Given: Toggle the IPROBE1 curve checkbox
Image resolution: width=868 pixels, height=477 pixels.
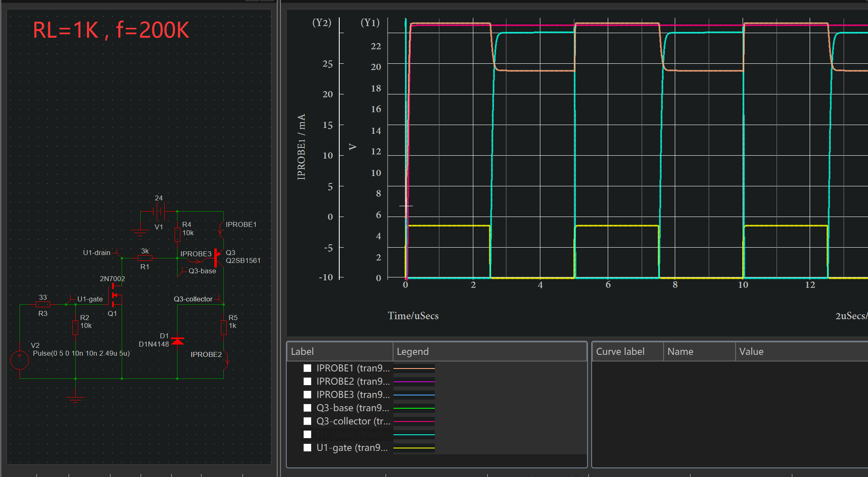Looking at the screenshot, I should pos(307,368).
